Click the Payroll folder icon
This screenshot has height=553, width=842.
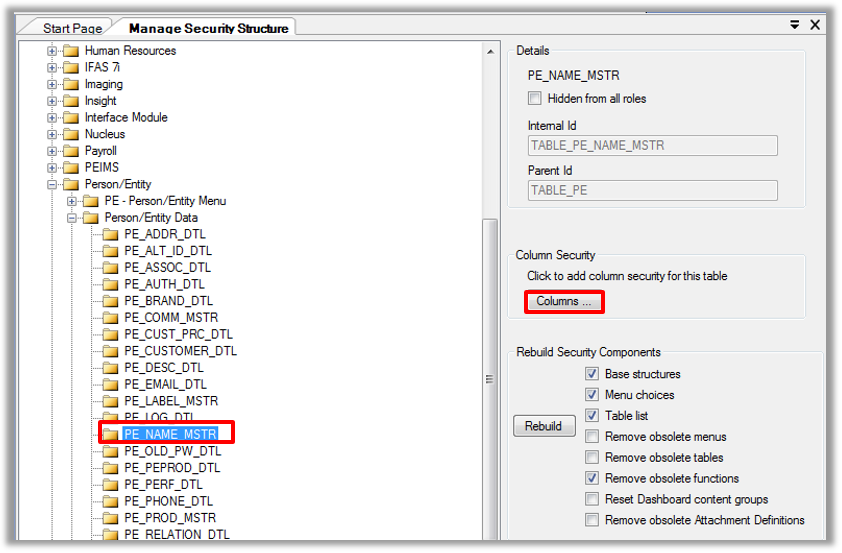click(71, 151)
